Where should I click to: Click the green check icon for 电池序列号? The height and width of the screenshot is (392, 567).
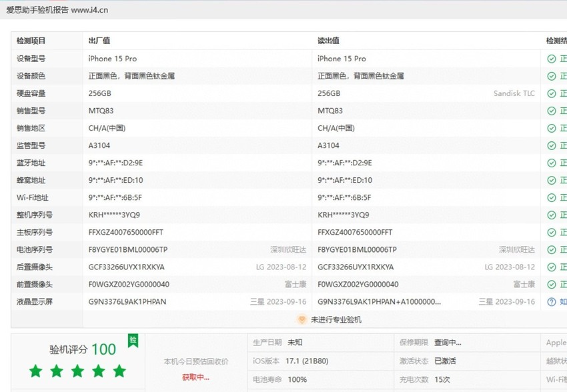[x=552, y=249]
